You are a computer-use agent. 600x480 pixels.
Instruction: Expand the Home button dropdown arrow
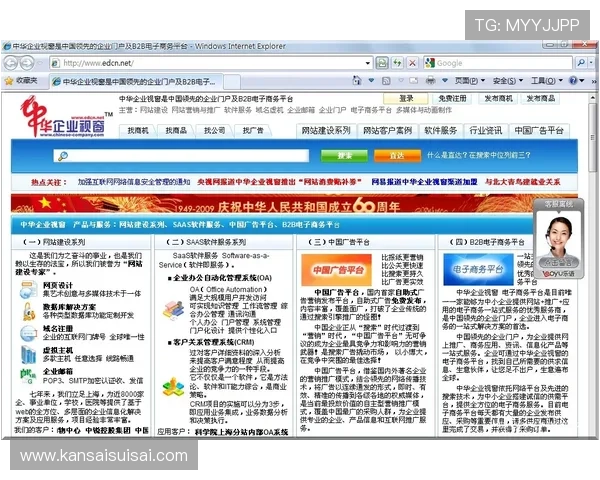371,80
